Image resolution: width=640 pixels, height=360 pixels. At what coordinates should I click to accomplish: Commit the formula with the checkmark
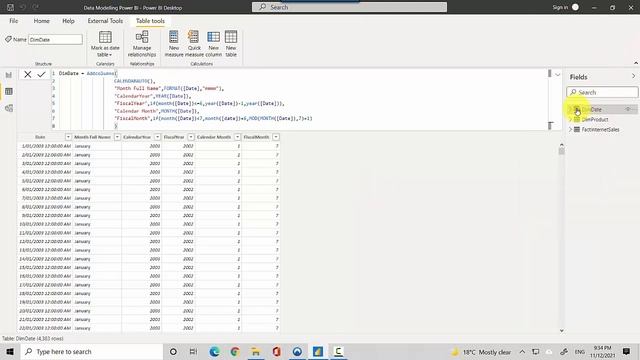click(x=41, y=74)
